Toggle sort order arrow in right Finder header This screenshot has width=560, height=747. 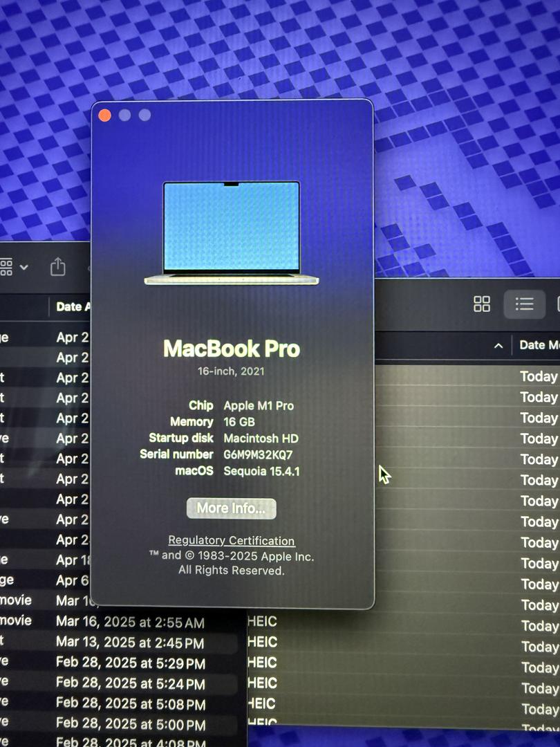498,346
